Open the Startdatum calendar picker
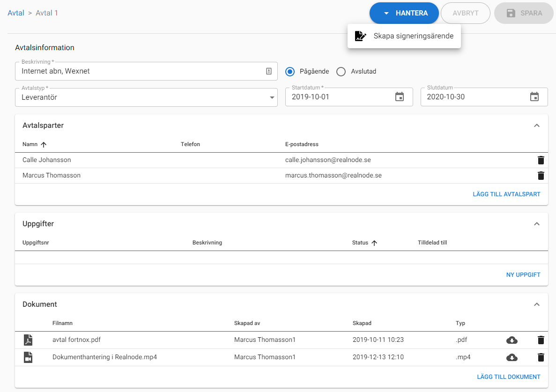Screen dimensions: 556x392 (399, 97)
